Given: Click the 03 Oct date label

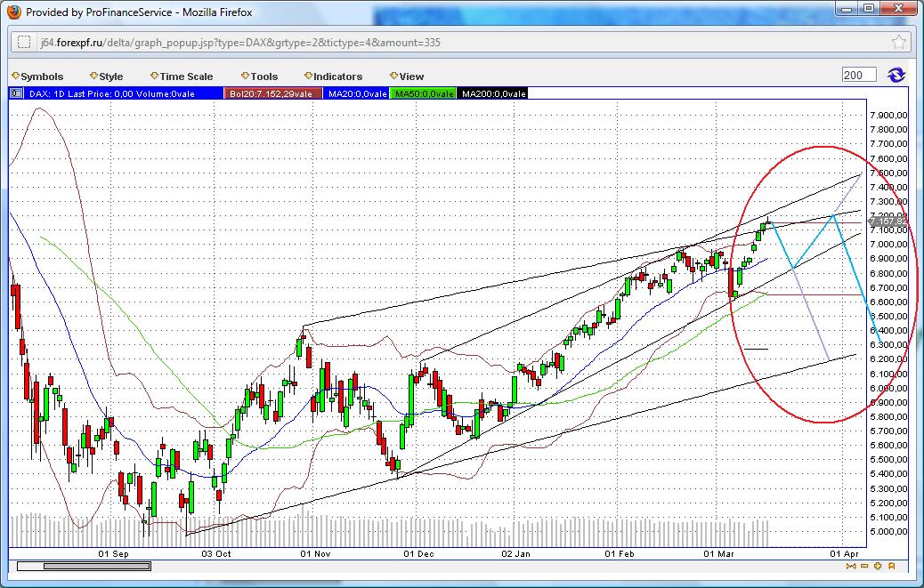Looking at the screenshot, I should (216, 554).
